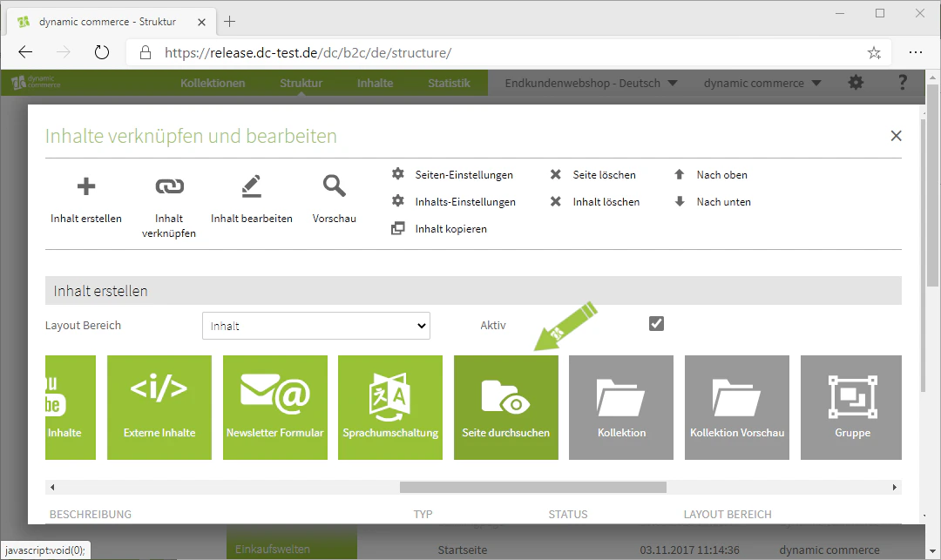
Task: Click the STATUS column header
Action: coord(568,515)
